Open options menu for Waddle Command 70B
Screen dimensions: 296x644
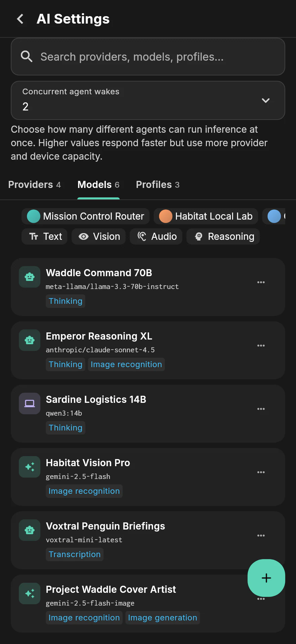click(x=261, y=282)
